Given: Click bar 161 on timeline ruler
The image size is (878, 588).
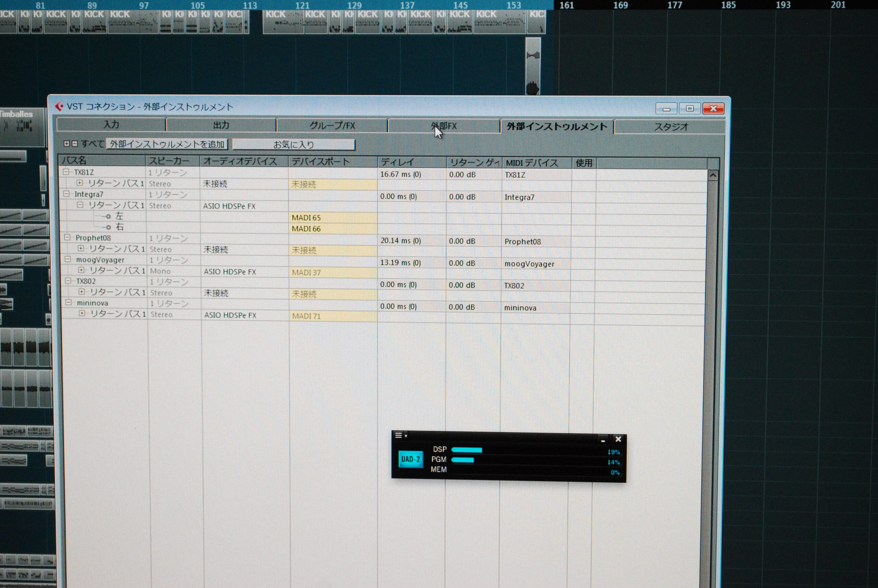Looking at the screenshot, I should (x=566, y=5).
